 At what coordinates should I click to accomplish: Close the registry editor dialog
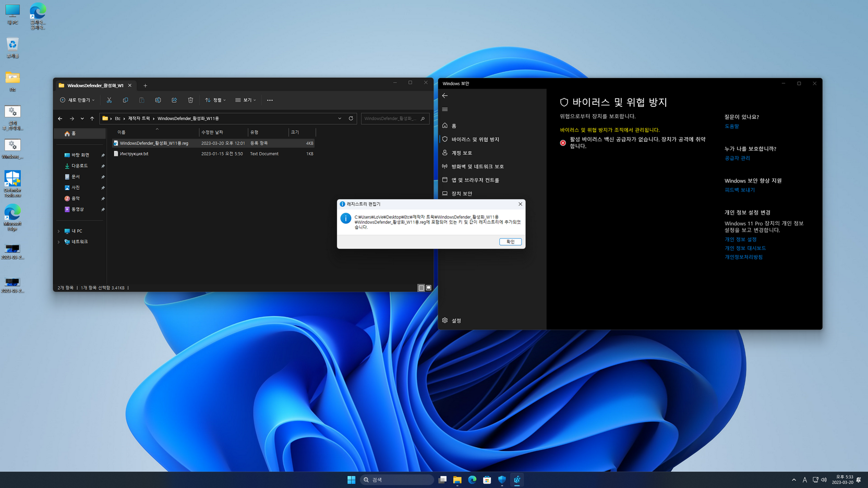click(x=520, y=204)
